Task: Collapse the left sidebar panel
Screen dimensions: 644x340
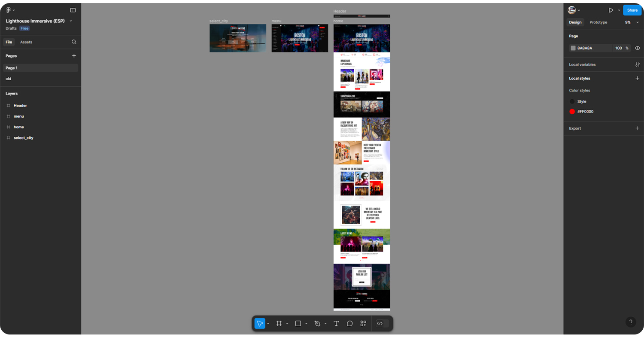Action: (x=73, y=10)
